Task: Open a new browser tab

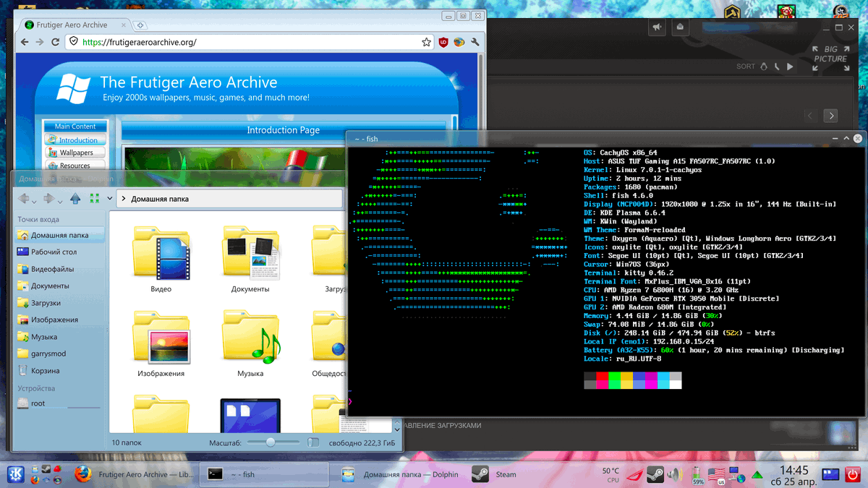Action: pyautogui.click(x=140, y=25)
